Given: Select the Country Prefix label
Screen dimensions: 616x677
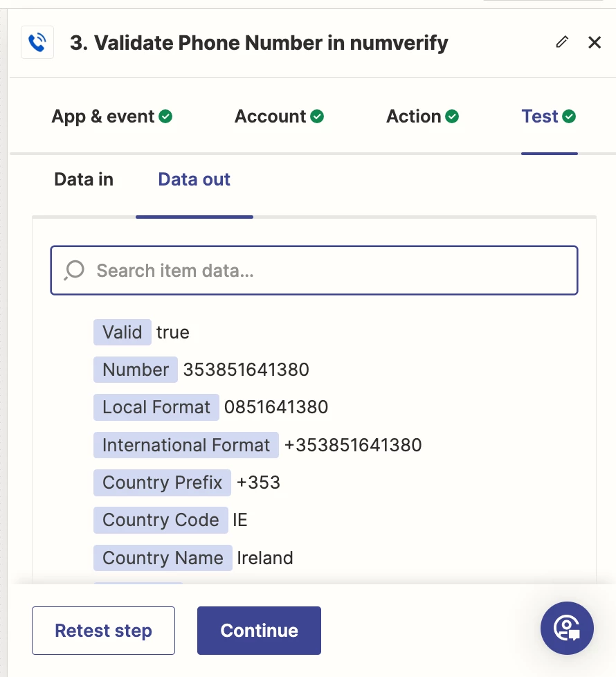Looking at the screenshot, I should (x=162, y=482).
